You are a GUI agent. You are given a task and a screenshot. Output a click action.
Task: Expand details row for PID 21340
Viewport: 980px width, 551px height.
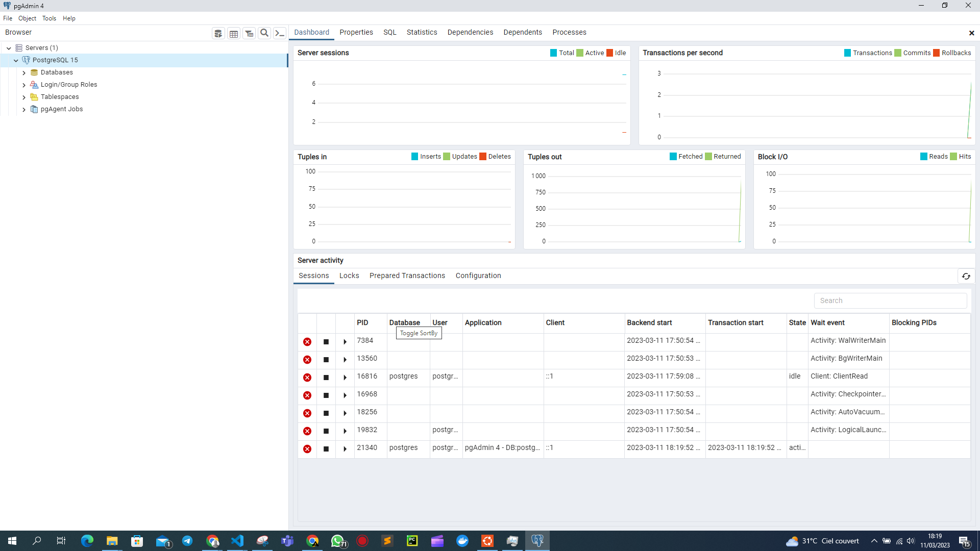pyautogui.click(x=345, y=449)
